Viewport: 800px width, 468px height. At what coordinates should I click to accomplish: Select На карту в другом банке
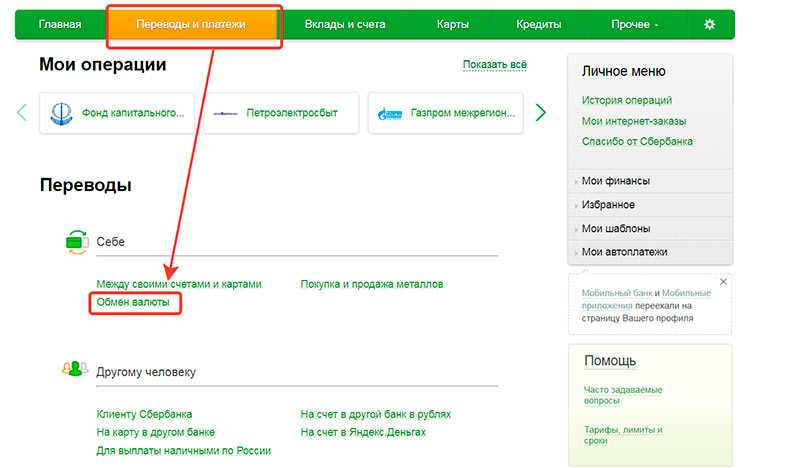click(x=155, y=432)
